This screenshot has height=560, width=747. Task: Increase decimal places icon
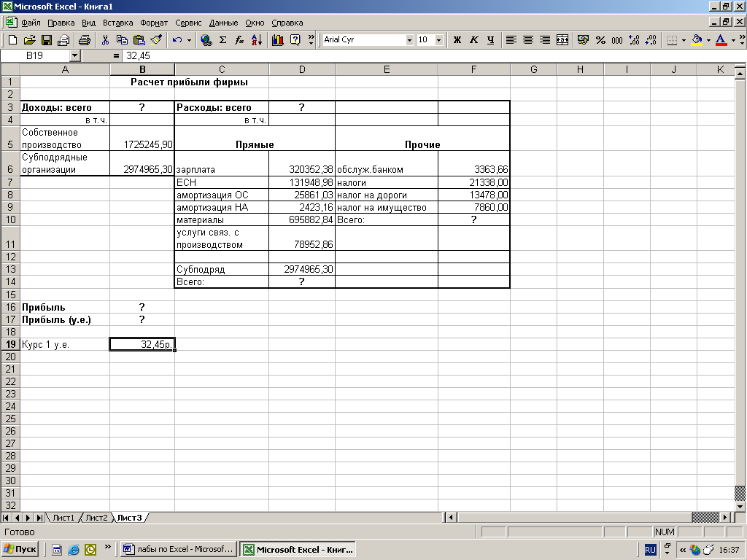[634, 40]
